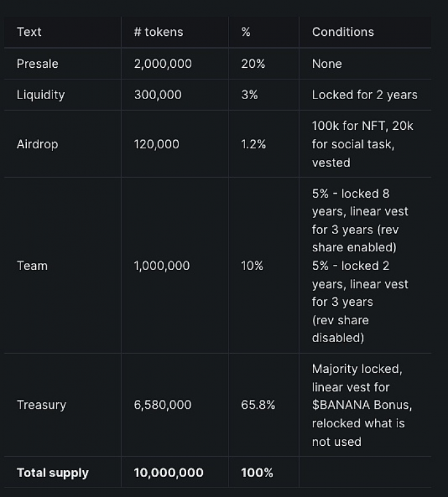Click the '# tokens' column header
The height and width of the screenshot is (497, 448).
(159, 32)
